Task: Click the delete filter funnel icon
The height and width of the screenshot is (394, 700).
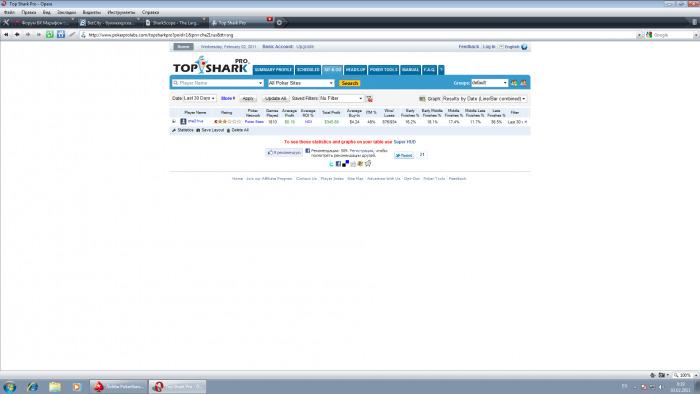Action: coord(369,99)
